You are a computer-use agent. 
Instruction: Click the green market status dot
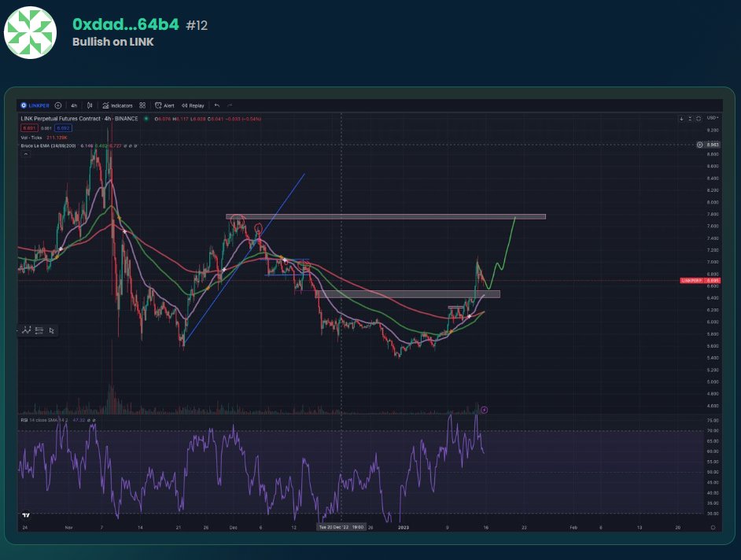[x=146, y=119]
